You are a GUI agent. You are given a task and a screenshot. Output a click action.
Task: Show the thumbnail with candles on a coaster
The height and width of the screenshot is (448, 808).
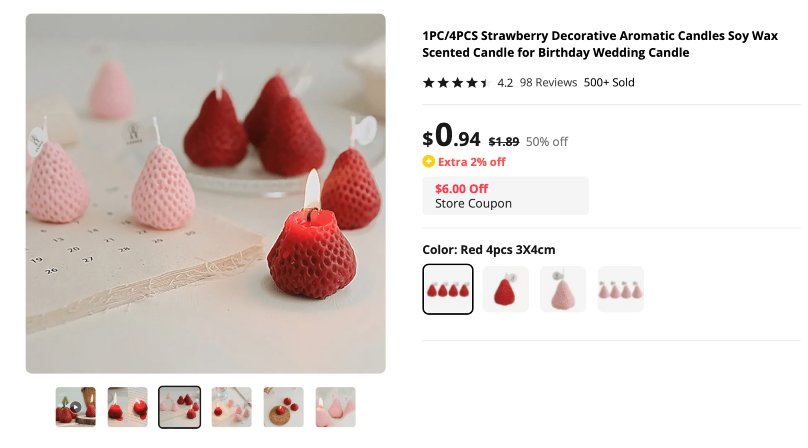(284, 407)
